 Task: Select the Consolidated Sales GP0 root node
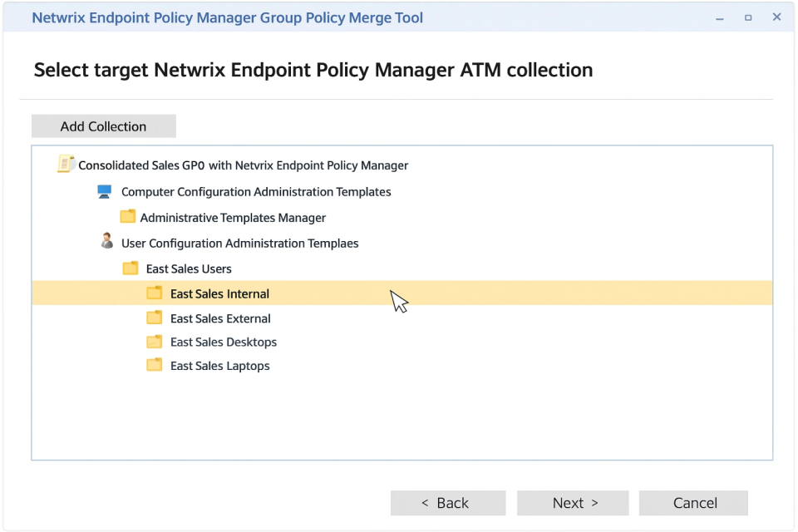tap(240, 165)
